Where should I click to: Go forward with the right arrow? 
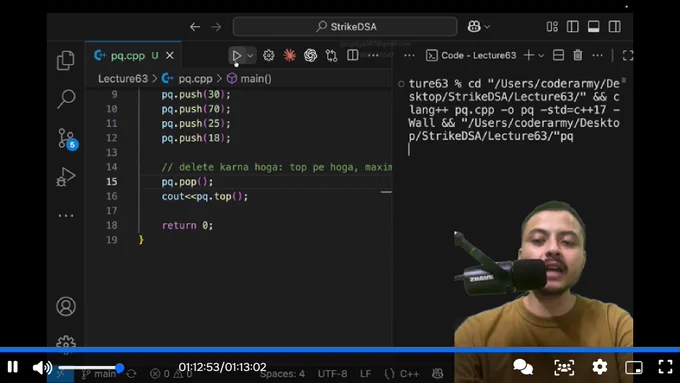pyautogui.click(x=216, y=27)
